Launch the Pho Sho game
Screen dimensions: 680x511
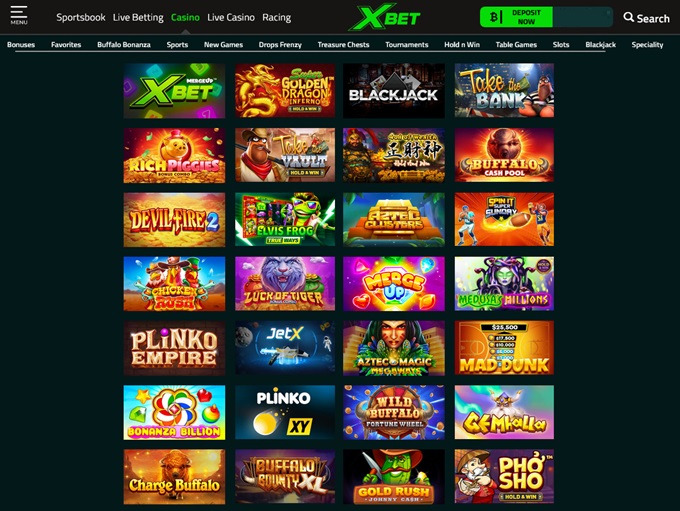[x=504, y=476]
